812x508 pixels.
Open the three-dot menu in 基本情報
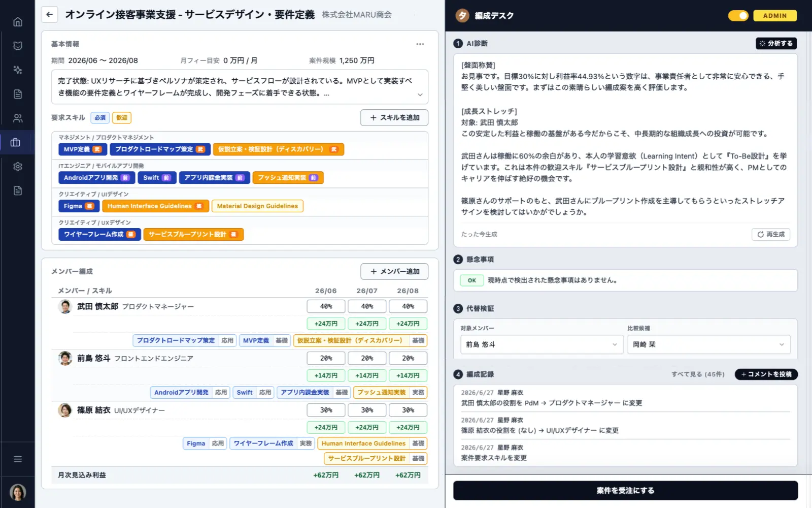point(420,44)
